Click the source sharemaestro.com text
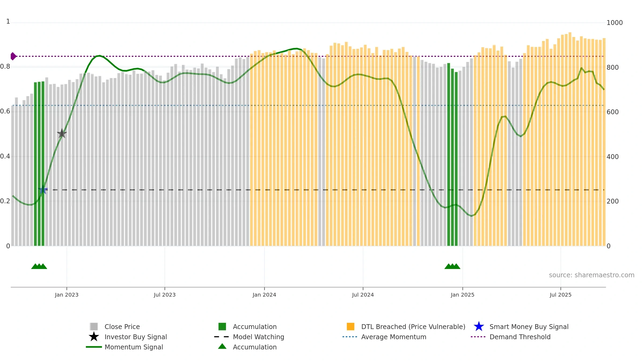644x362 pixels. (x=592, y=275)
